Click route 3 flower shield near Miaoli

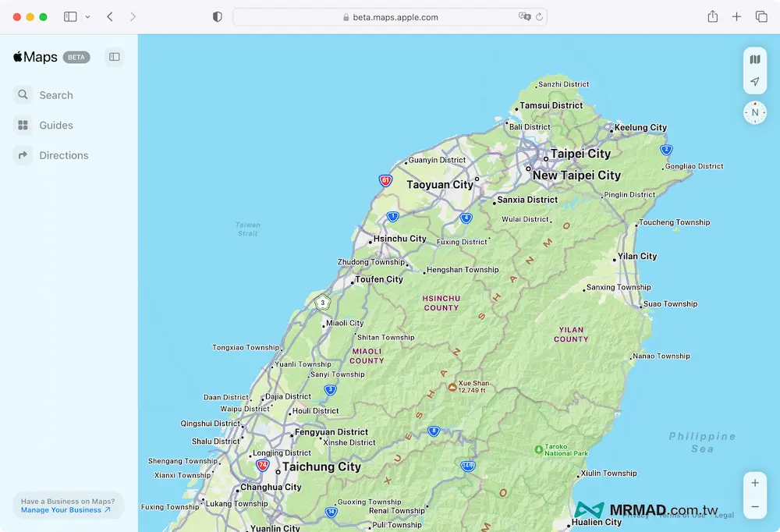pyautogui.click(x=322, y=303)
